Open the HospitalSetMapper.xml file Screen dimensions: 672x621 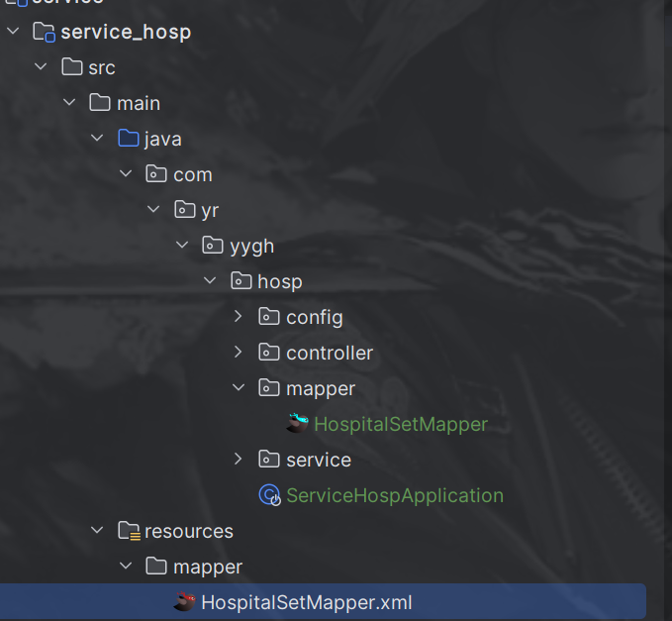[x=307, y=602]
